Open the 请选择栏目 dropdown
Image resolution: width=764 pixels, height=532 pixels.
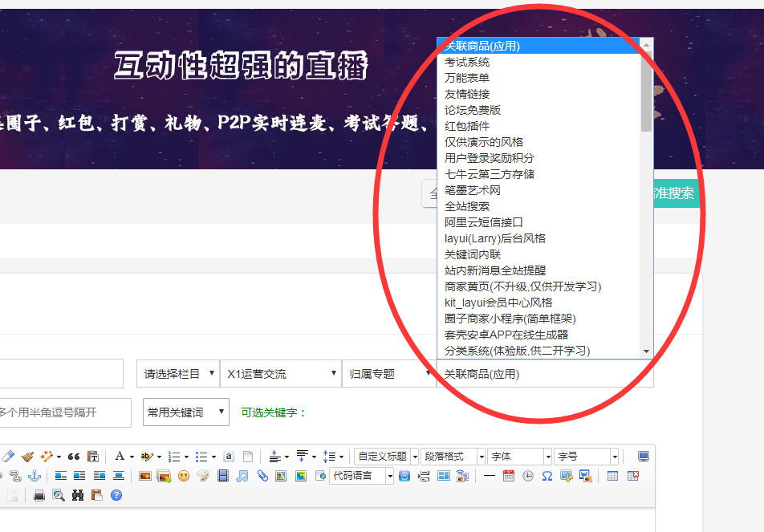tap(177, 374)
